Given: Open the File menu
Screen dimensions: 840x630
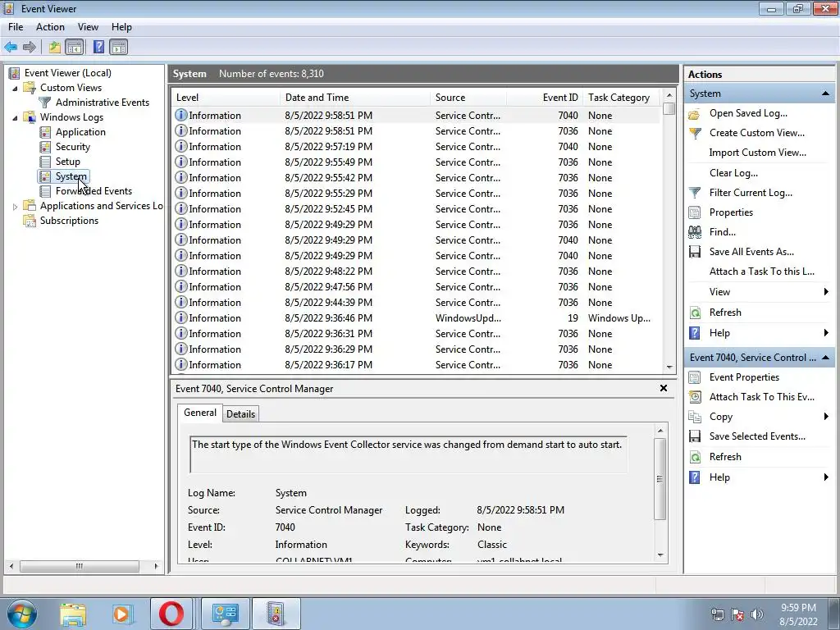Looking at the screenshot, I should click(x=16, y=27).
